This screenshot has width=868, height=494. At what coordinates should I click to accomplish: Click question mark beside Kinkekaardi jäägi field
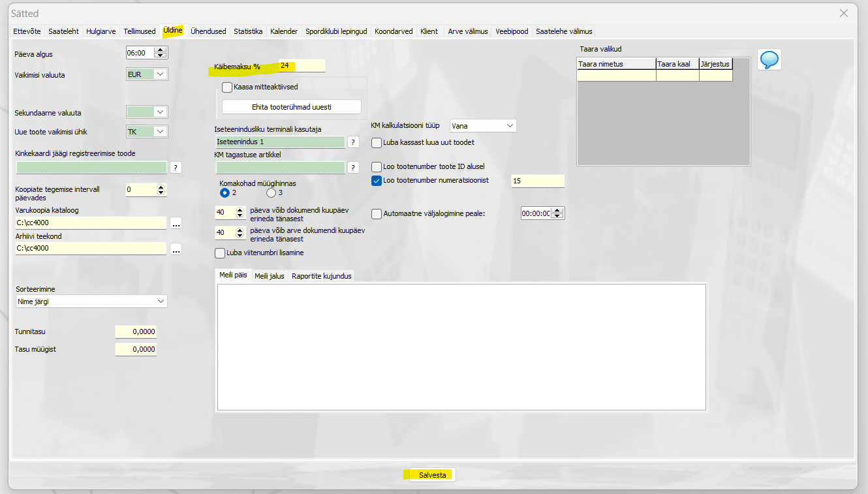tap(175, 168)
